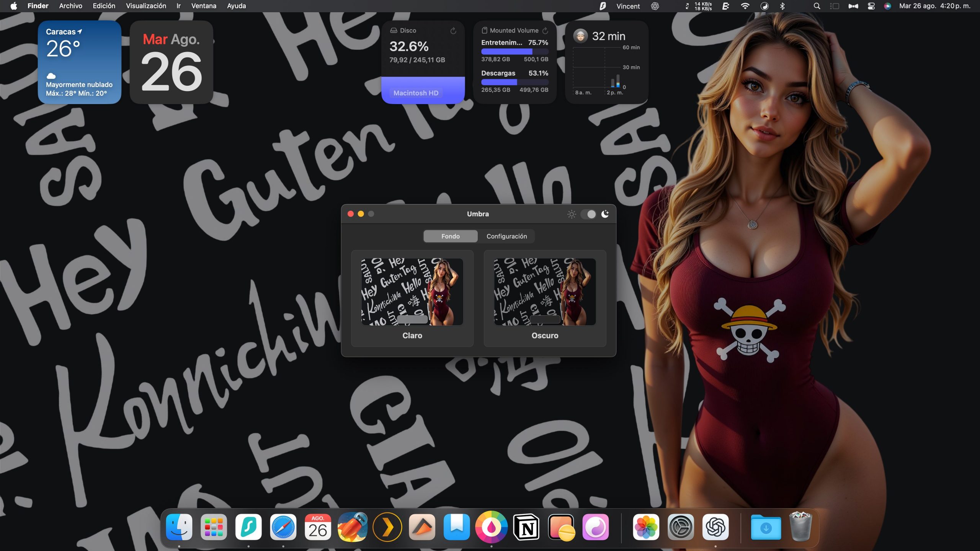Click the Stage Manager icon in the menu bar
The height and width of the screenshot is (551, 980).
pos(835,6)
